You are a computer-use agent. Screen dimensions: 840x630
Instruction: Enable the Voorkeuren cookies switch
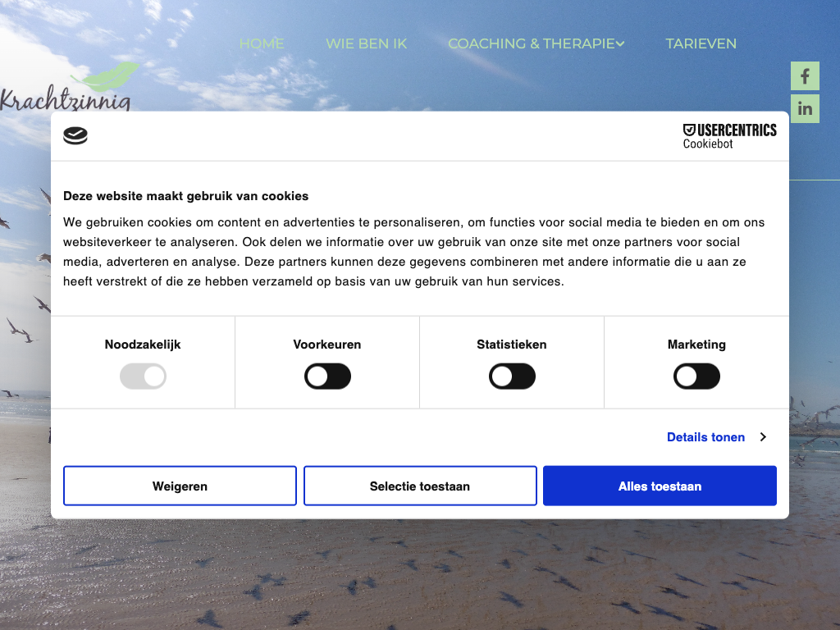(x=327, y=377)
